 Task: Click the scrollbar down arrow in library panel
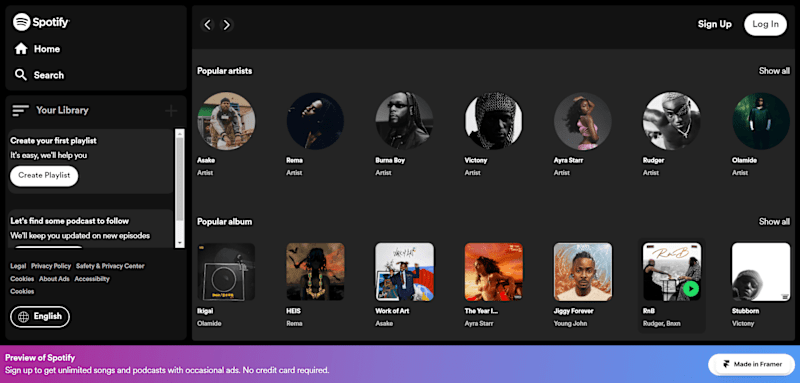pyautogui.click(x=180, y=243)
